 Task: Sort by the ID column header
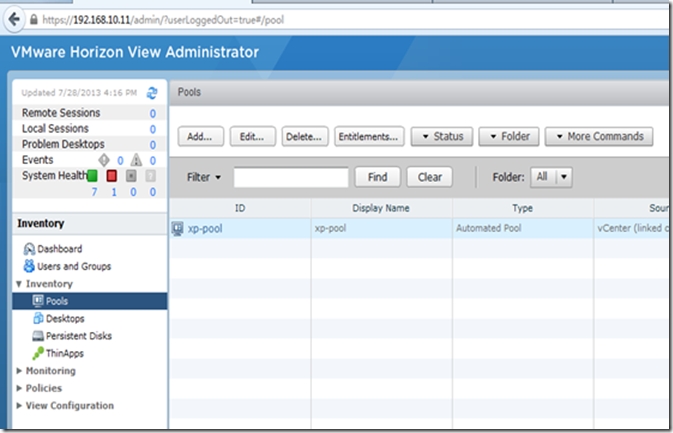240,208
